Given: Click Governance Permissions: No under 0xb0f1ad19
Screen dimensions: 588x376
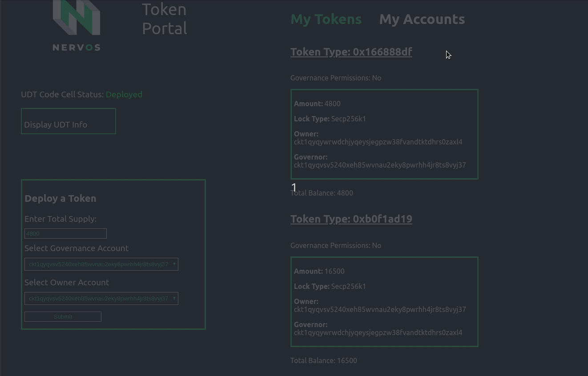Looking at the screenshot, I should point(336,245).
